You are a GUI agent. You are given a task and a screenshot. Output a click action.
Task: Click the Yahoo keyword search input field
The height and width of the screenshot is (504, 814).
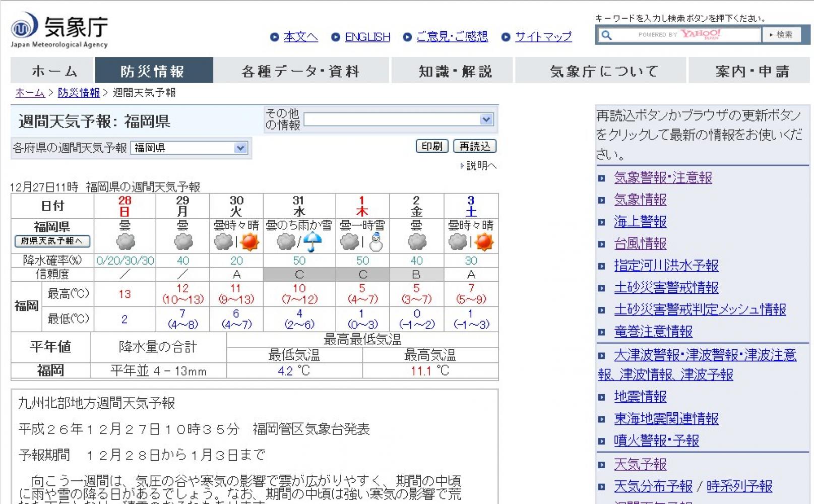point(685,35)
